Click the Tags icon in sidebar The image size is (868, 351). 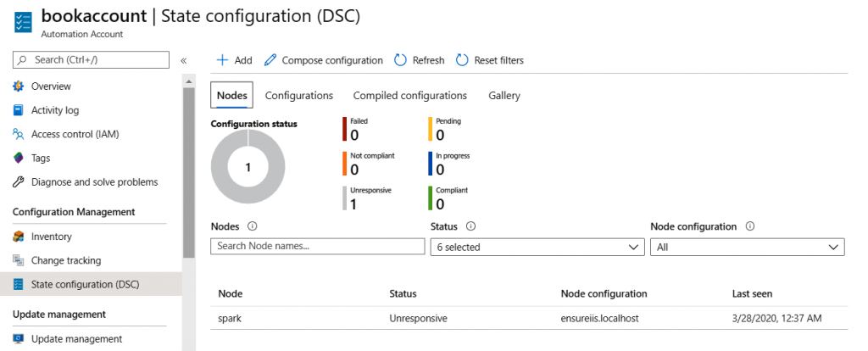point(18,158)
